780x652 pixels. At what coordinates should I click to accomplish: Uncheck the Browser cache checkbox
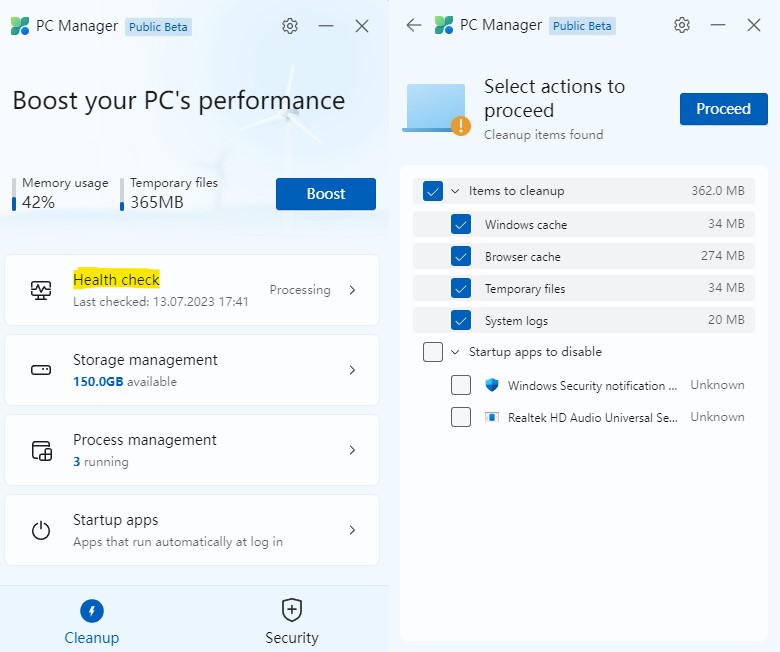(x=461, y=257)
